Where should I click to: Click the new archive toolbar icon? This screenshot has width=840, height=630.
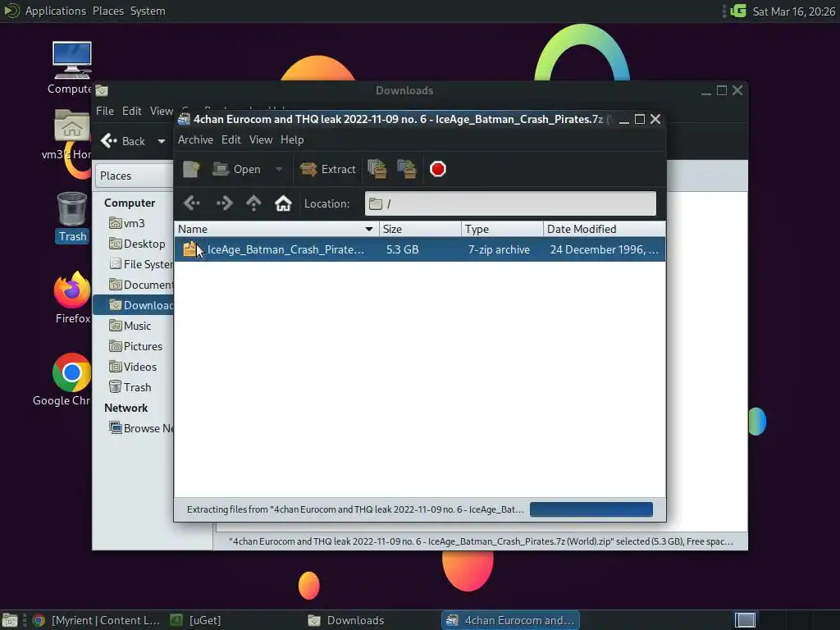coord(191,169)
